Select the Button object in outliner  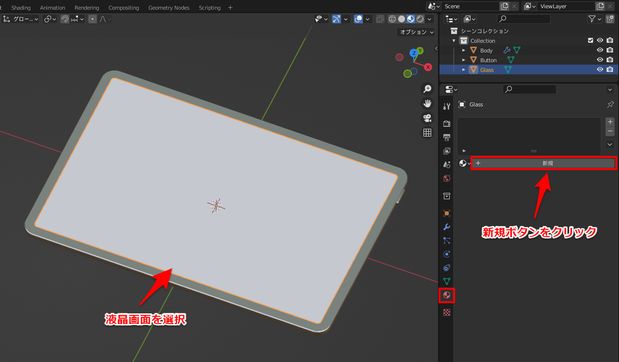point(488,60)
